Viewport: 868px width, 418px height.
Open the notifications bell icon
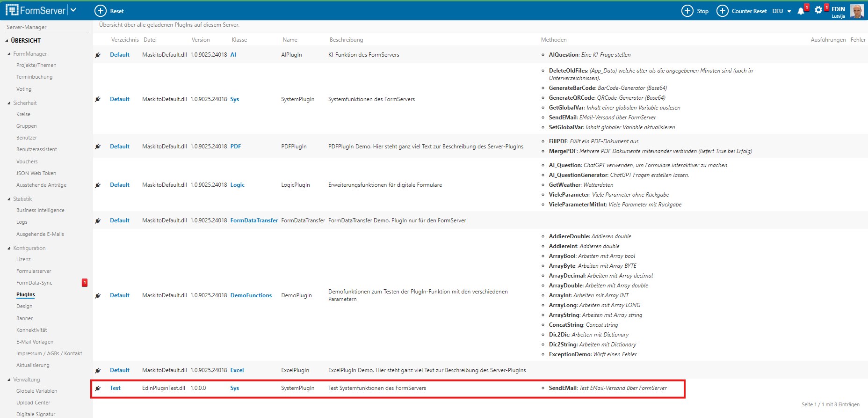click(x=801, y=11)
